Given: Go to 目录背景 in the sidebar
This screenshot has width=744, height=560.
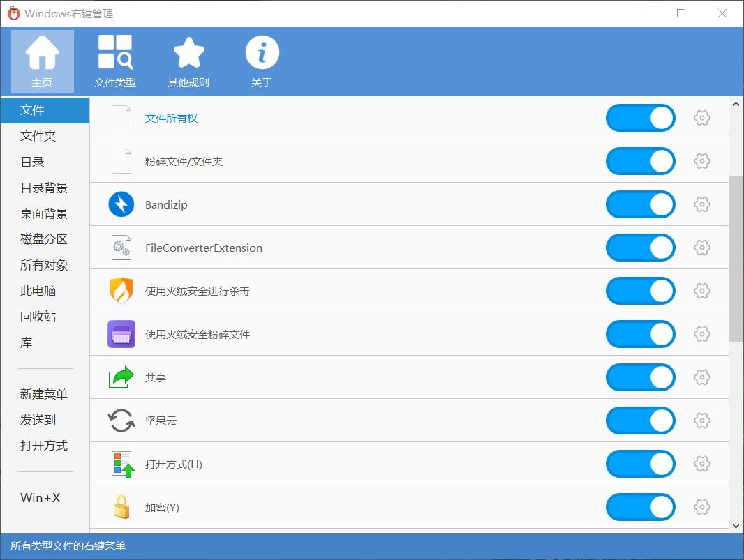Looking at the screenshot, I should [x=45, y=188].
